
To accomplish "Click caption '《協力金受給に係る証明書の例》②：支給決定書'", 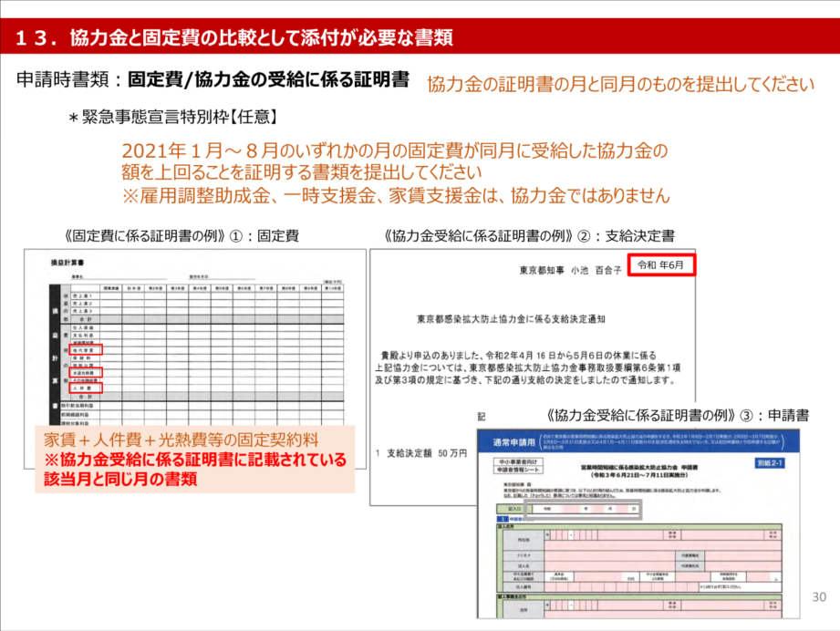I will point(528,235).
